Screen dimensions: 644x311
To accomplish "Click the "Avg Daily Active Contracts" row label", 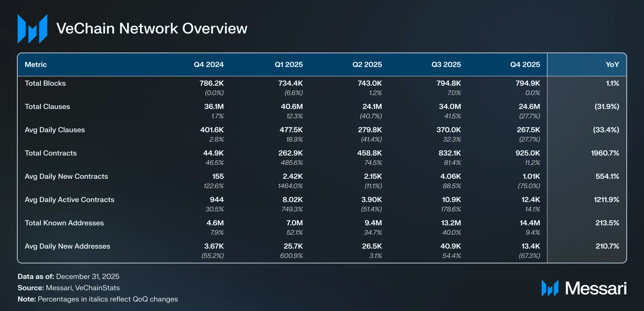I will [x=69, y=200].
